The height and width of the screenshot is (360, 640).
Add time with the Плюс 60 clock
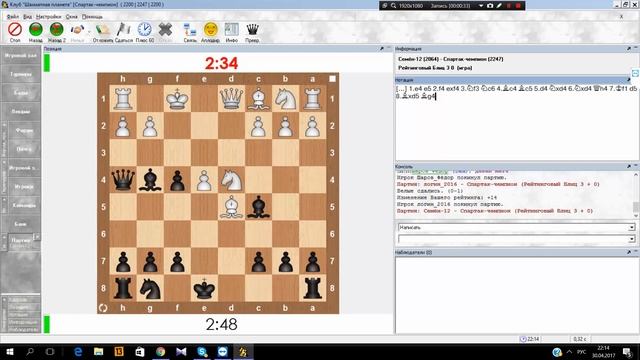[144, 30]
